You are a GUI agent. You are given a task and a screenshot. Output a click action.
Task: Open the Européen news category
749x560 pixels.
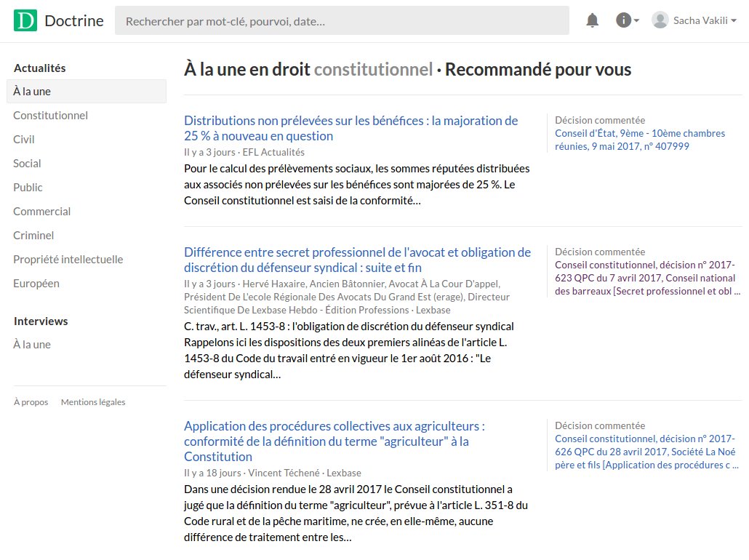[x=36, y=284]
